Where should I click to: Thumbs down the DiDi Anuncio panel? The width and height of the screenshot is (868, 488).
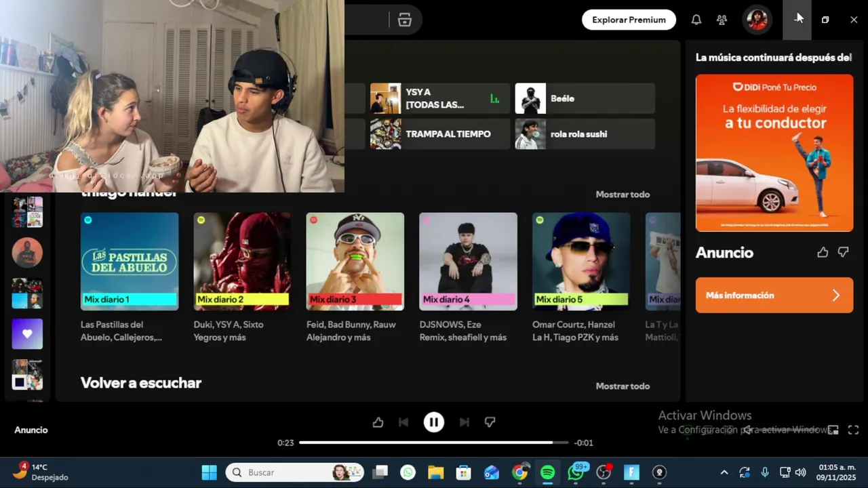point(844,252)
